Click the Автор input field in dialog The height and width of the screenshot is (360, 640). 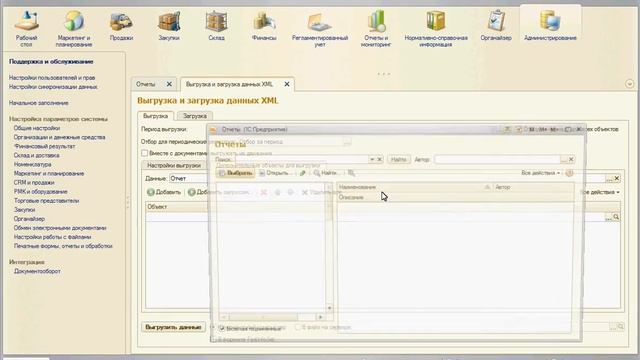click(497, 160)
